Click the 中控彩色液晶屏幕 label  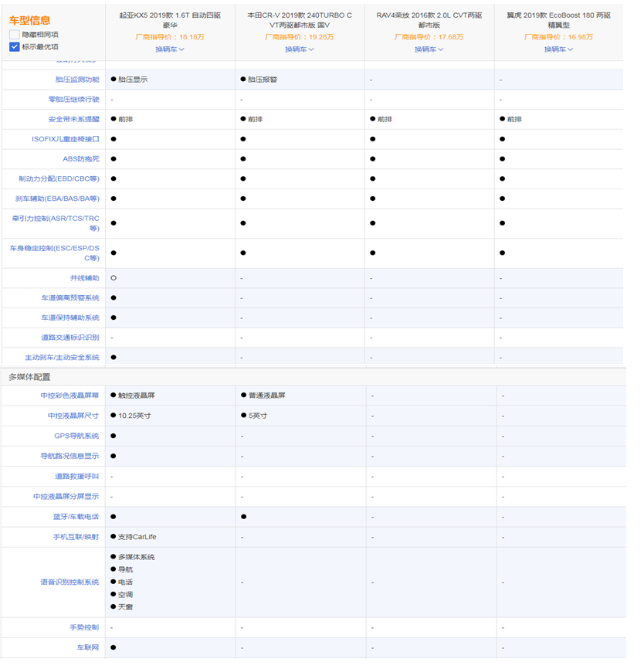click(x=69, y=396)
